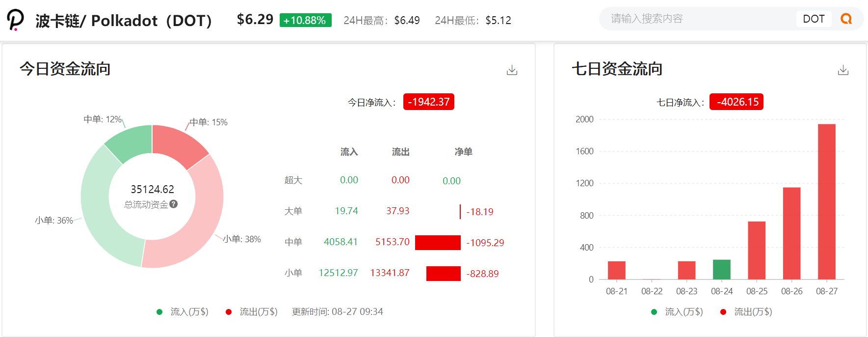Download today's fund flow chart

point(512,70)
